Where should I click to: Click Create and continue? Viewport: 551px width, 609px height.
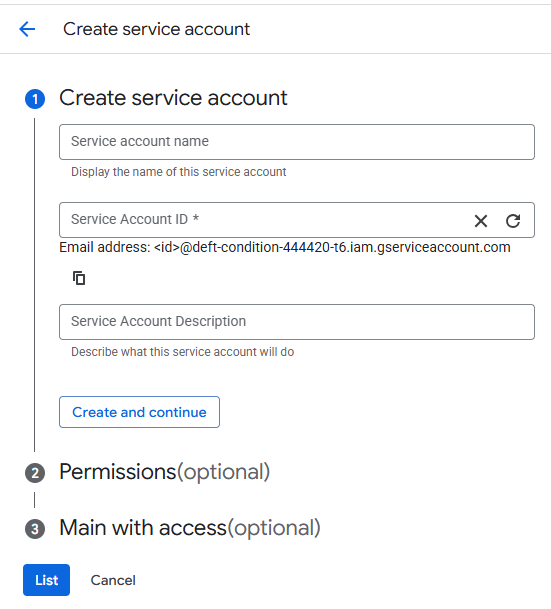[139, 412]
